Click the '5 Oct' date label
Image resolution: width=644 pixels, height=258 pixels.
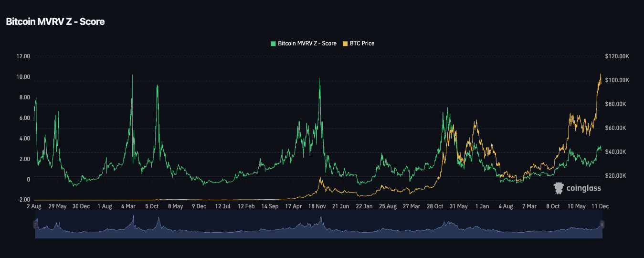pyautogui.click(x=152, y=206)
